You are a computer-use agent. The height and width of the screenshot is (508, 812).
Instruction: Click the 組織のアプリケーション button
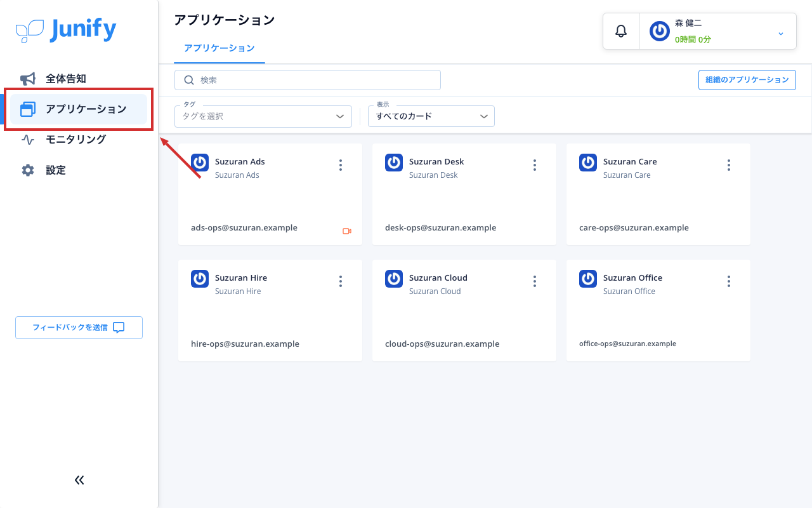point(747,80)
